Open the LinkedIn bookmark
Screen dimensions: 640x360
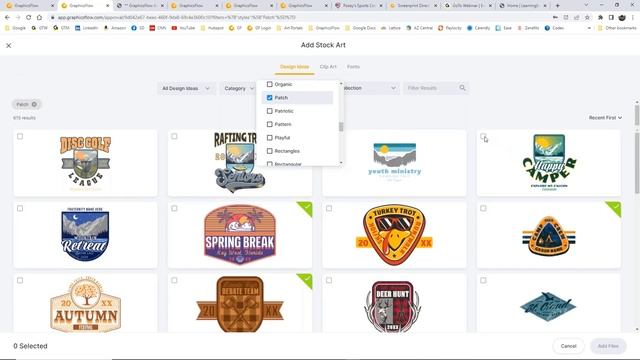87,28
